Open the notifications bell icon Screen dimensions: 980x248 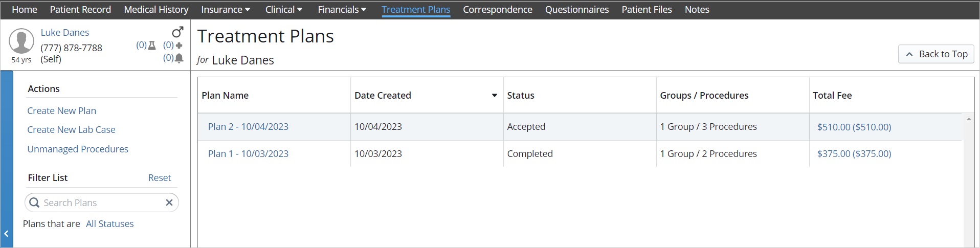[x=179, y=58]
